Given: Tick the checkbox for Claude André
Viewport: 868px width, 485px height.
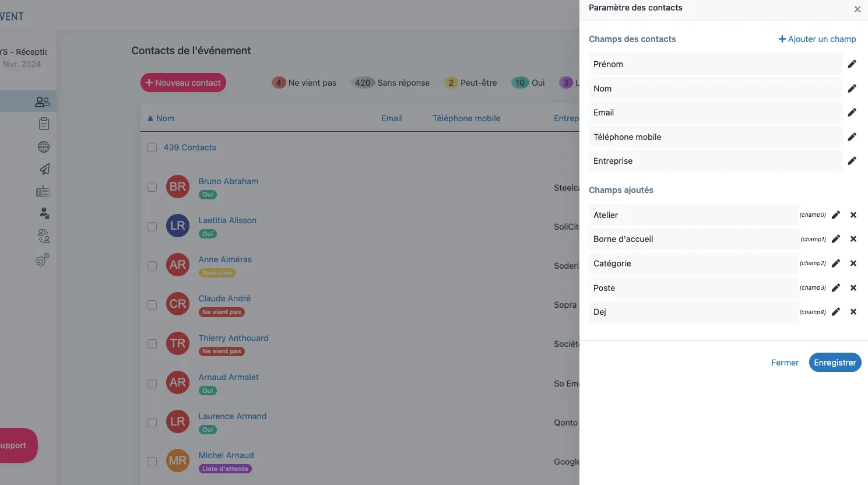Looking at the screenshot, I should pos(152,305).
